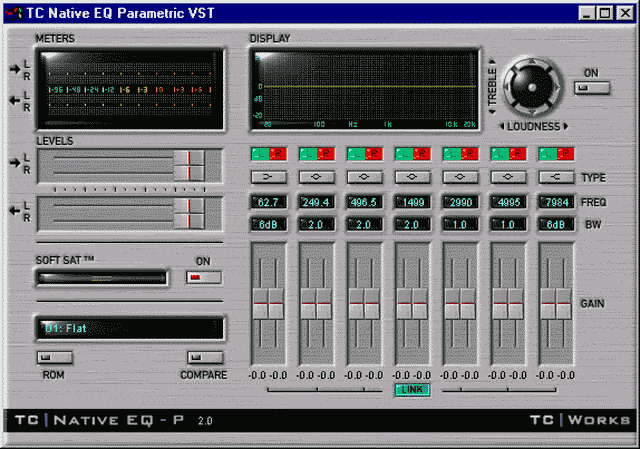The height and width of the screenshot is (449, 640).
Task: Click the 2.0 bandwidth field under 498.5
Action: click(x=364, y=224)
